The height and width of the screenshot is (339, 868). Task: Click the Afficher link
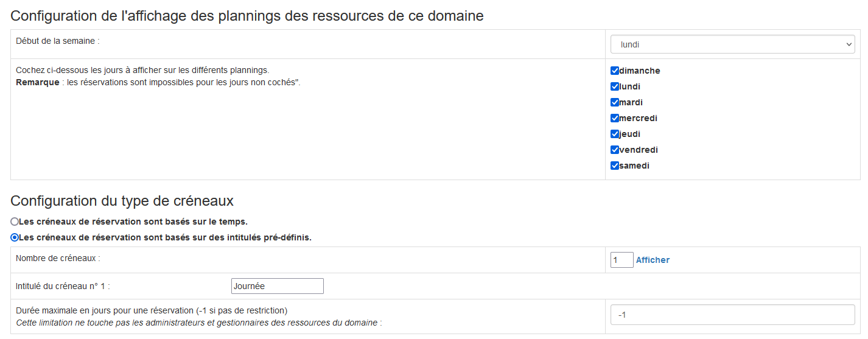(653, 260)
